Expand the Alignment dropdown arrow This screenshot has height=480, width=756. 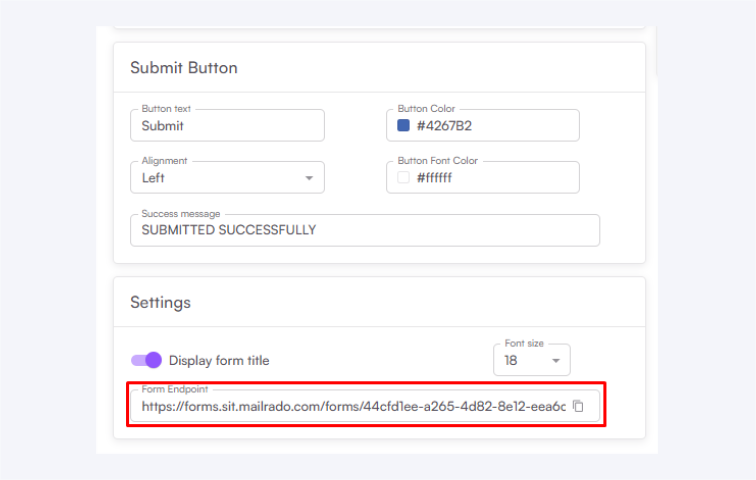[308, 178]
